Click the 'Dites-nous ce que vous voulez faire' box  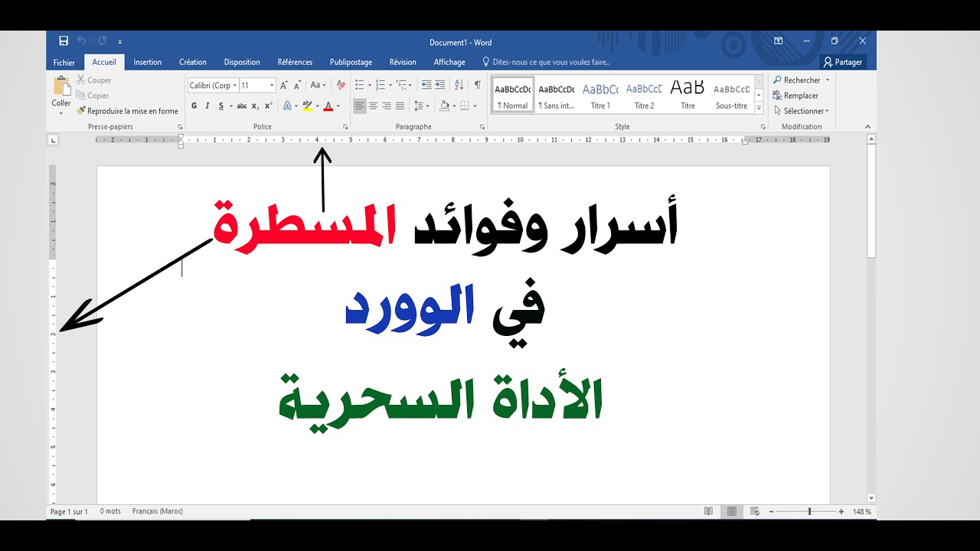[x=545, y=62]
